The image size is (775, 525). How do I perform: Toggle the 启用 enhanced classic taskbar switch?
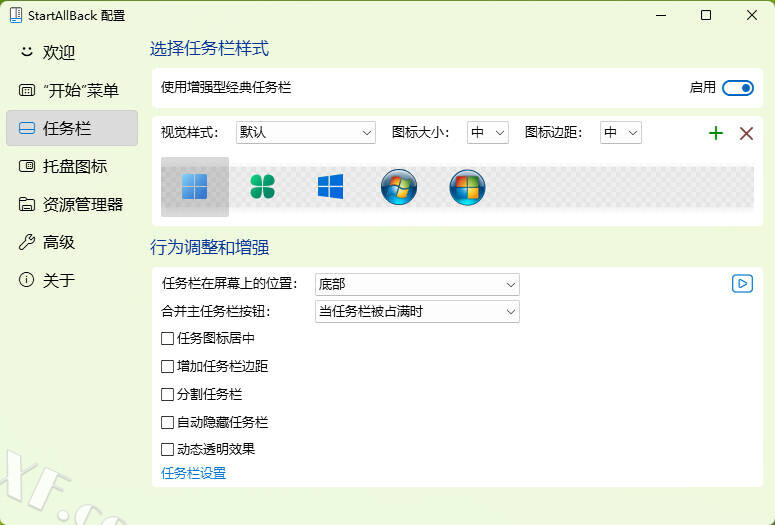click(737, 88)
